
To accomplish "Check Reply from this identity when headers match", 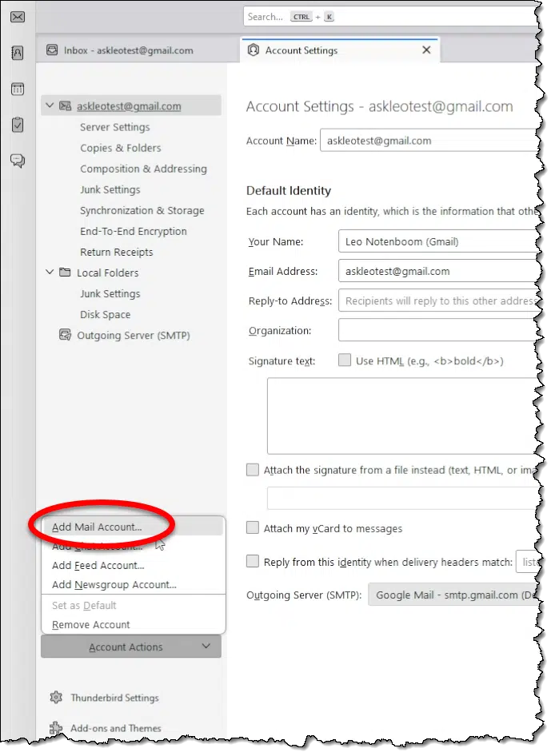I will point(253,561).
